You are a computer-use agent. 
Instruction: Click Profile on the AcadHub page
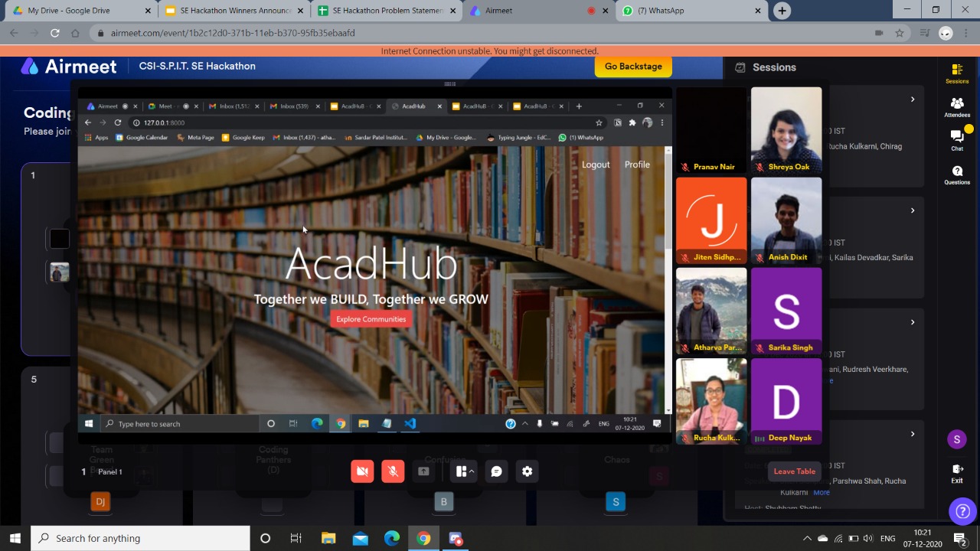pos(637,165)
